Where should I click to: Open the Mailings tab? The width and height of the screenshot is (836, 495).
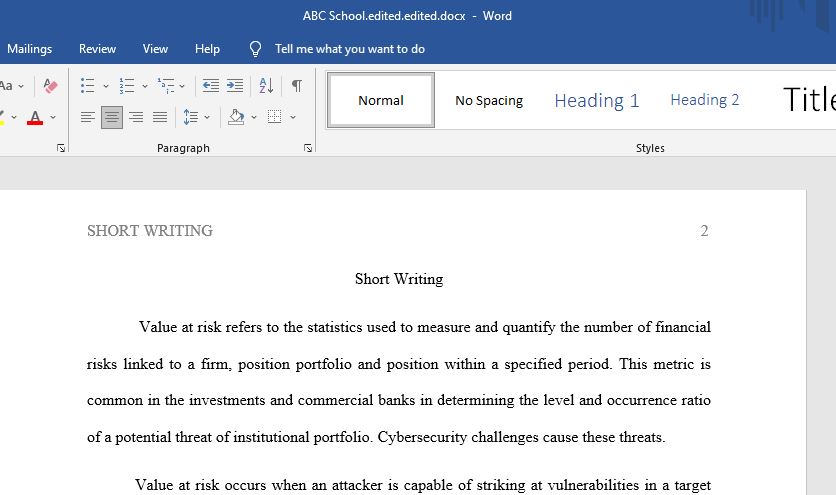pos(29,49)
